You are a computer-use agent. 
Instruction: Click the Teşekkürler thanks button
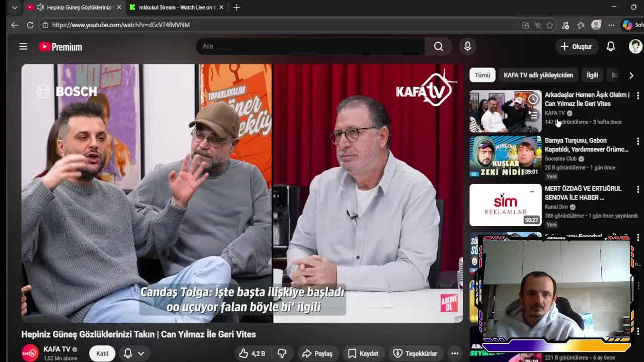click(x=415, y=353)
